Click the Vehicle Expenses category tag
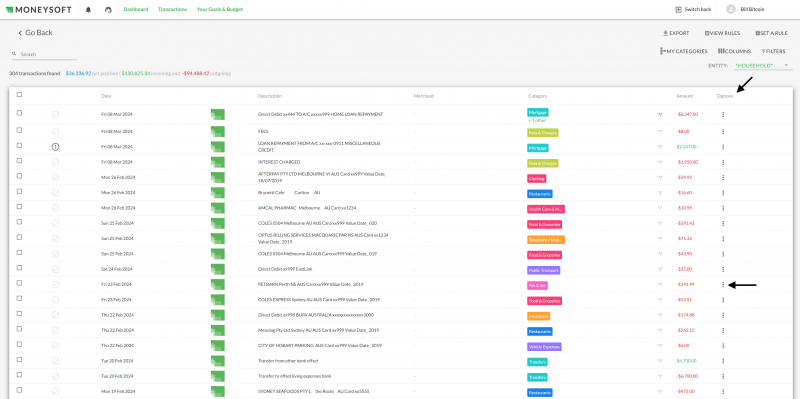Image resolution: width=800 pixels, height=399 pixels. click(544, 347)
